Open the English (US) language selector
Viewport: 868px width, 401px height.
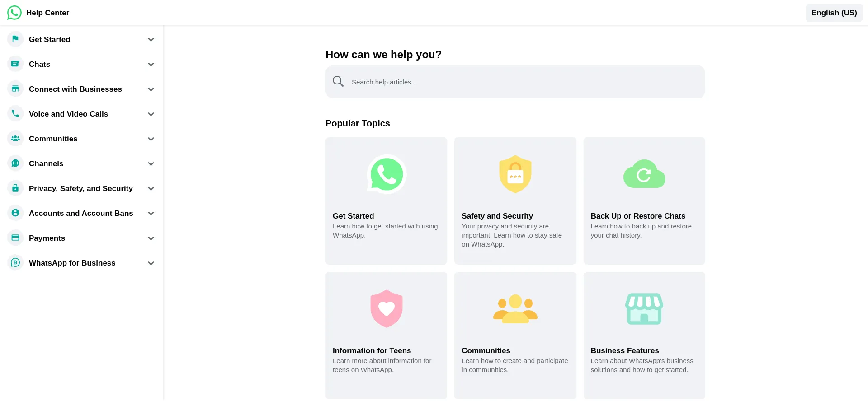pyautogui.click(x=834, y=13)
